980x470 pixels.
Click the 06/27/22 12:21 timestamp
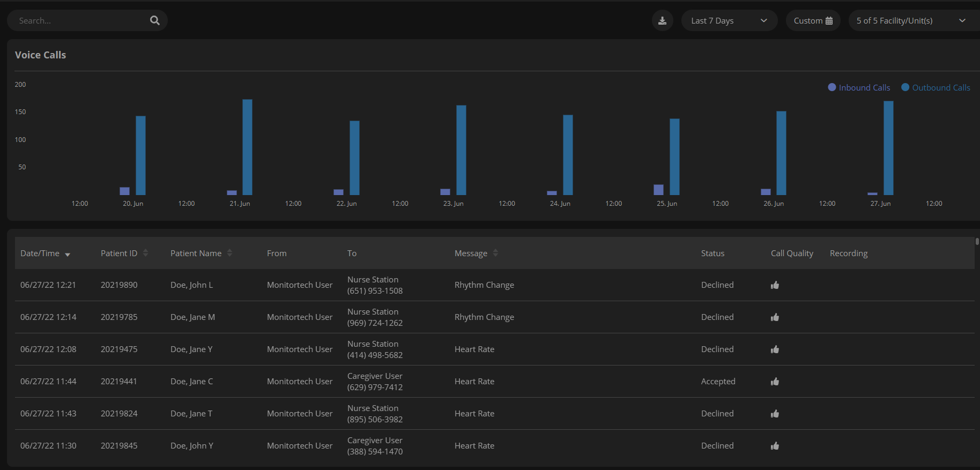click(x=48, y=285)
